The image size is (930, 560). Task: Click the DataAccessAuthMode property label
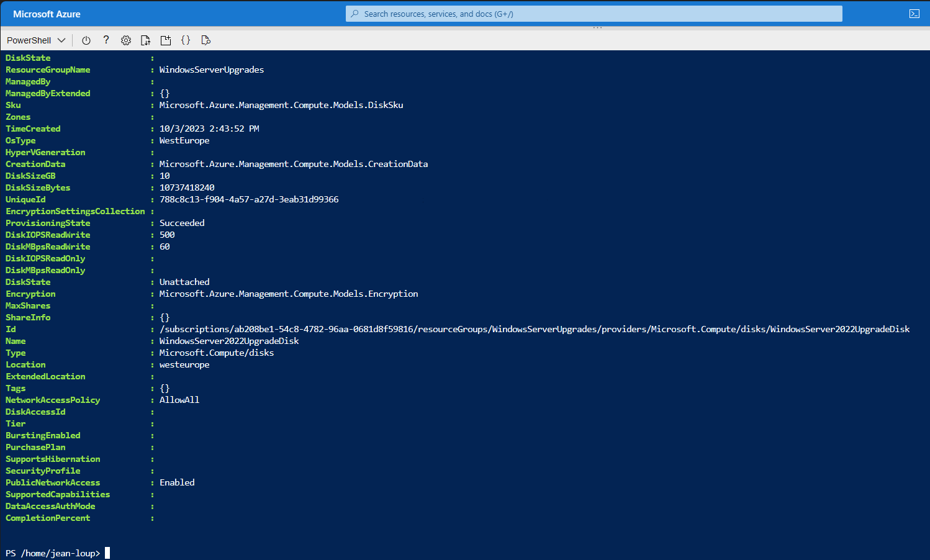point(50,506)
